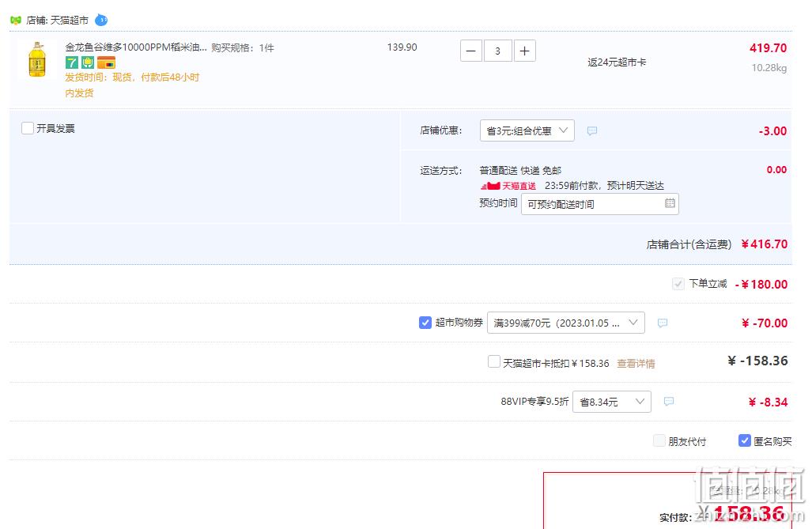Click the orange card payment badge icon
The height and width of the screenshot is (529, 812).
tap(107, 62)
